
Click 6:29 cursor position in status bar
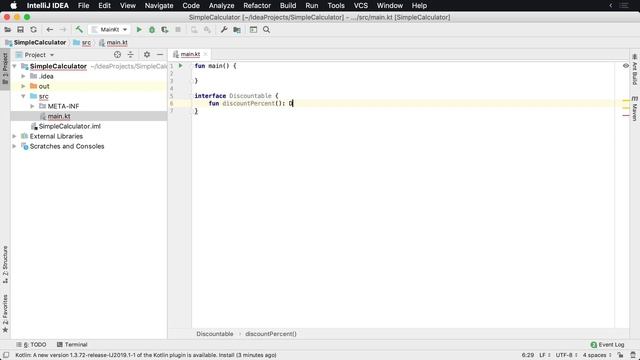click(527, 355)
